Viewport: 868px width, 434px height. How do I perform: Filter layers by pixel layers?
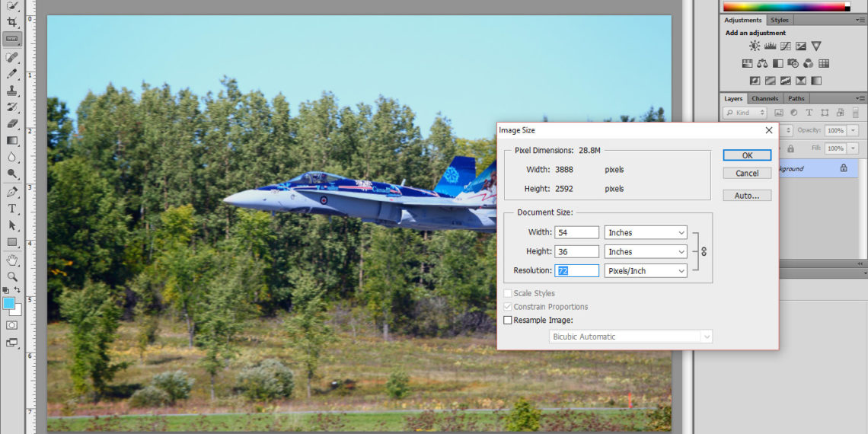pos(779,113)
